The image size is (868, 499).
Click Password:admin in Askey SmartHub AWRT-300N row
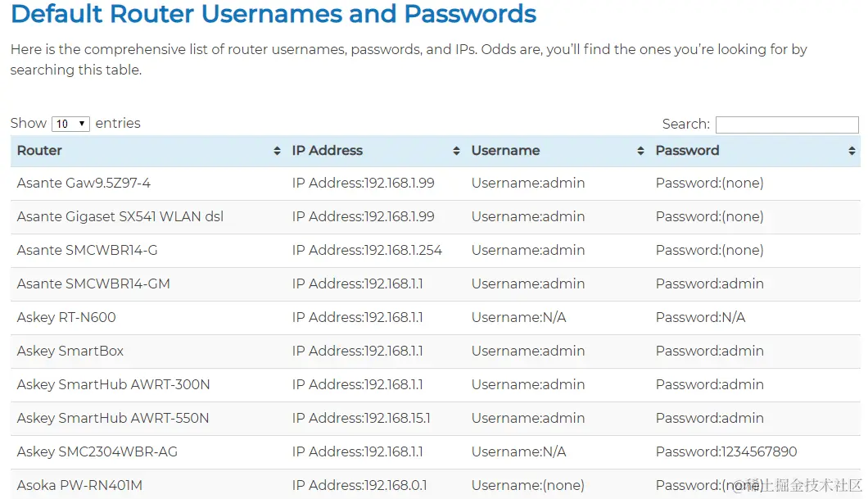click(x=710, y=385)
